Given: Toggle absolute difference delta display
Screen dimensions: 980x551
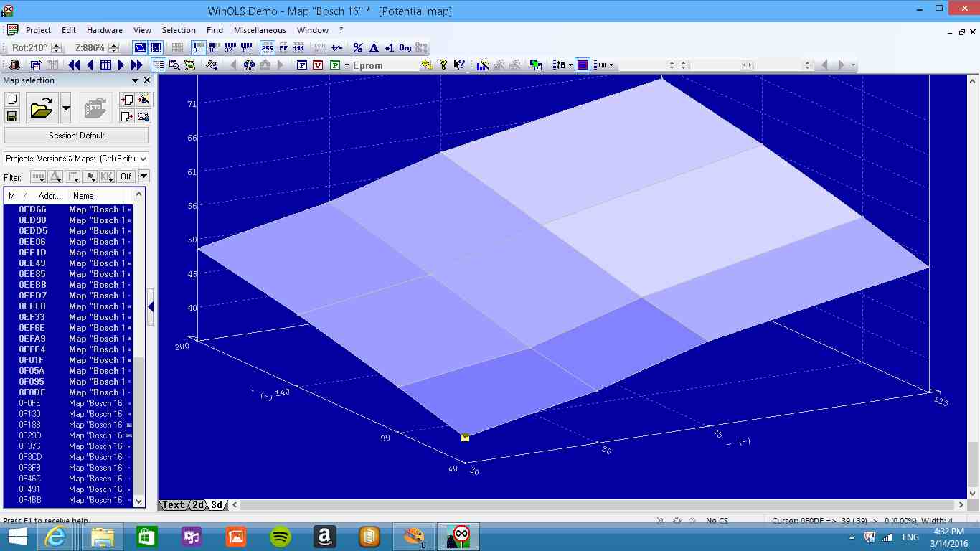Looking at the screenshot, I should point(374,48).
